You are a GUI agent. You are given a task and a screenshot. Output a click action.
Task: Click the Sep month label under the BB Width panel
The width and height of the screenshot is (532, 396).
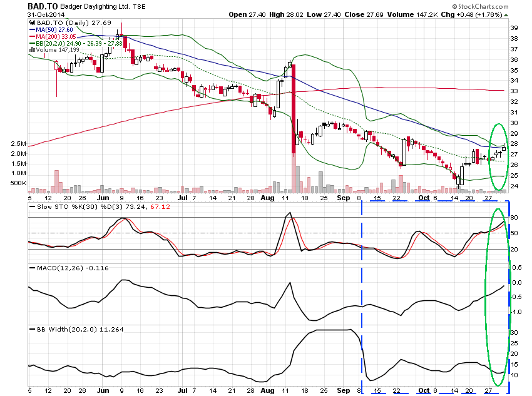pyautogui.click(x=344, y=390)
